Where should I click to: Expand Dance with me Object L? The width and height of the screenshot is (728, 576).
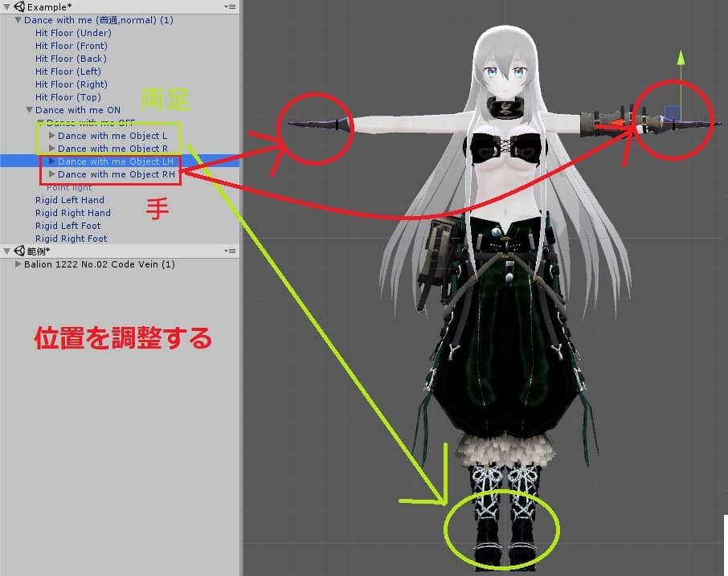(x=51, y=136)
